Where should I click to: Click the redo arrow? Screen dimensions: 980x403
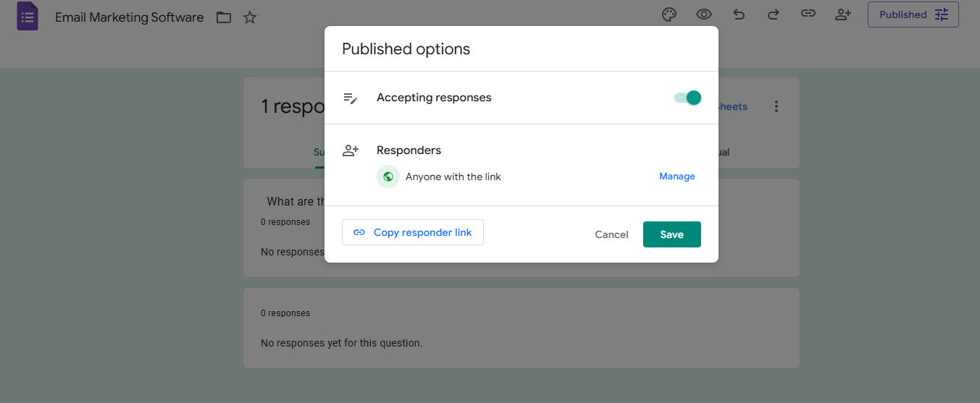(x=773, y=14)
